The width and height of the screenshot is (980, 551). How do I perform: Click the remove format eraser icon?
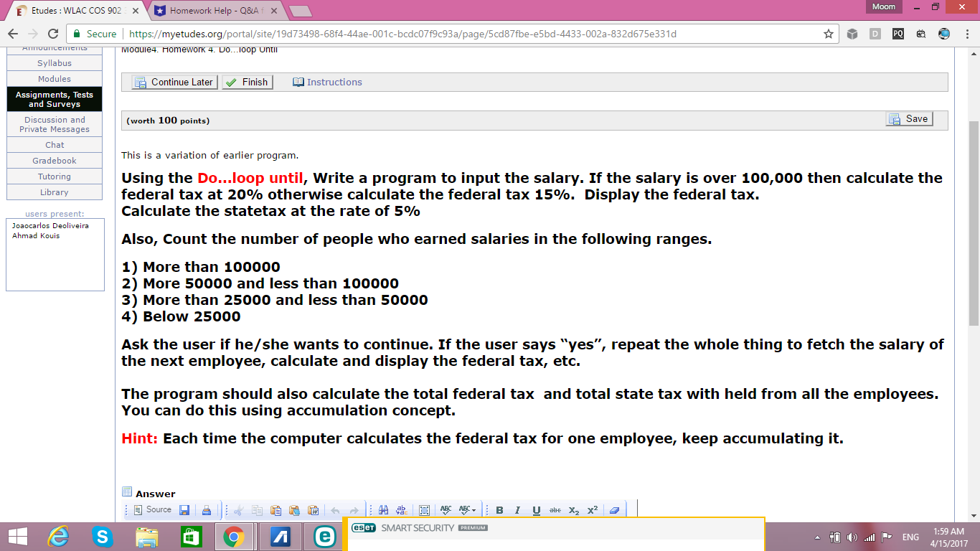(x=613, y=510)
